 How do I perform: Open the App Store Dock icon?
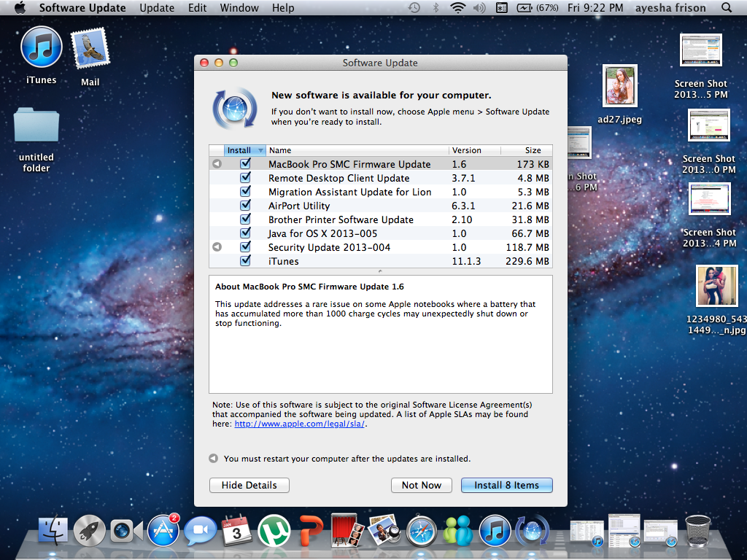(163, 530)
